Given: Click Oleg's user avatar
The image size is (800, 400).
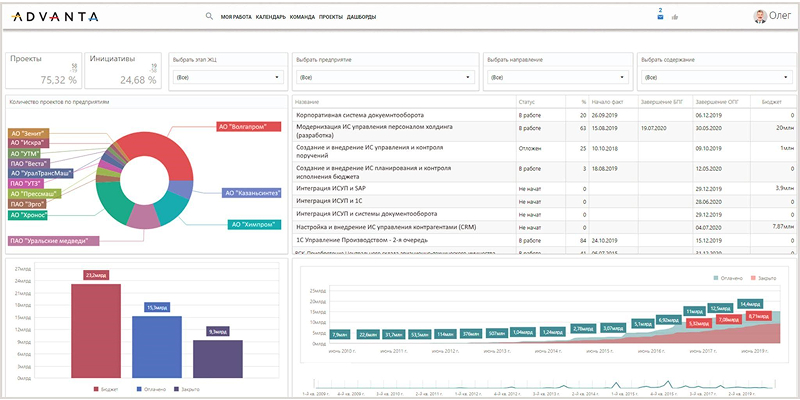Looking at the screenshot, I should [760, 16].
